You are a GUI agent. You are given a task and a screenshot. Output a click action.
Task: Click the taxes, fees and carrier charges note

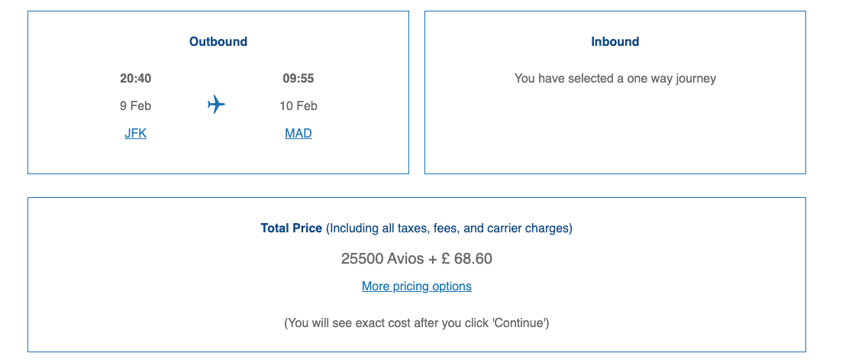click(449, 228)
